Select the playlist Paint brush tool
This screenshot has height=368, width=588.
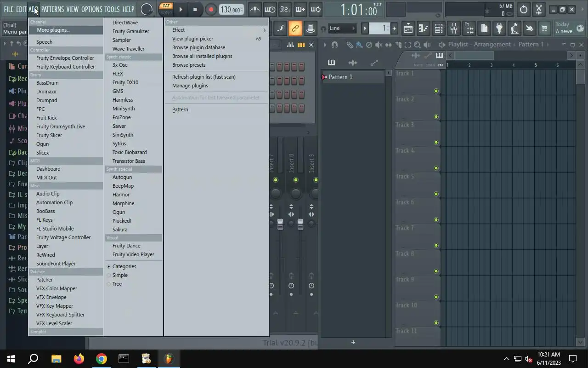coord(359,45)
